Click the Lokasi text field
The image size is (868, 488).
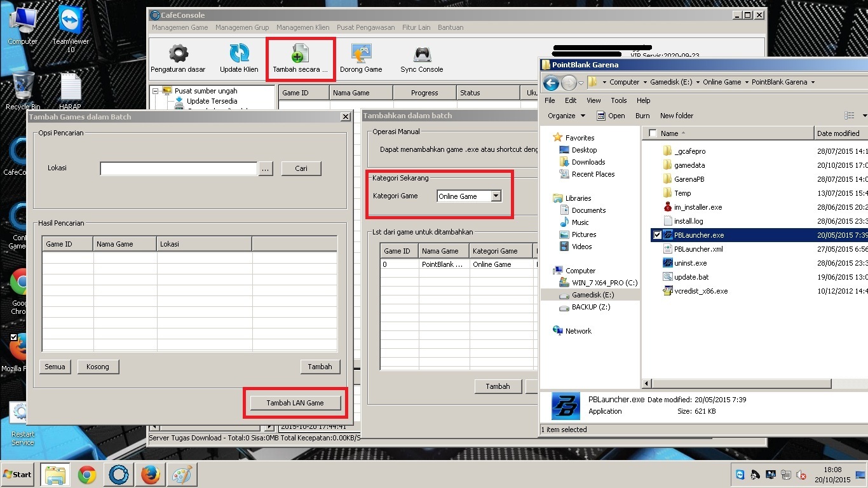(179, 168)
